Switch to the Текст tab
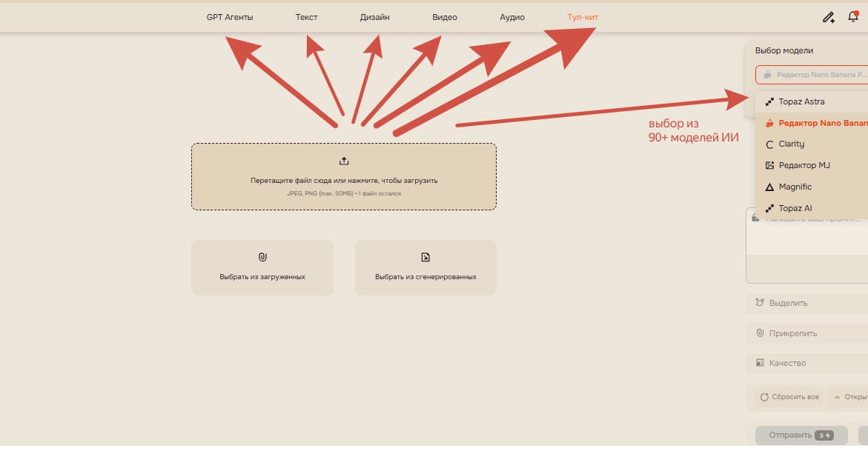868x451 pixels. click(306, 17)
